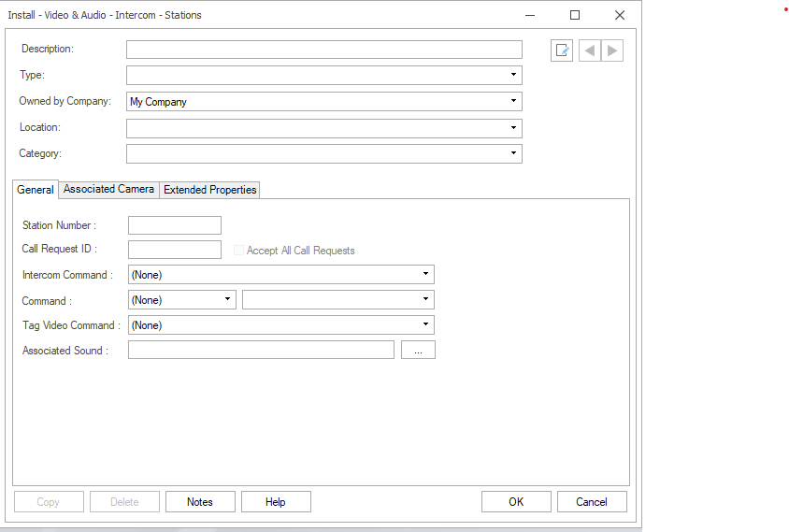Click the Help button
This screenshot has height=532, width=789.
[x=276, y=502]
